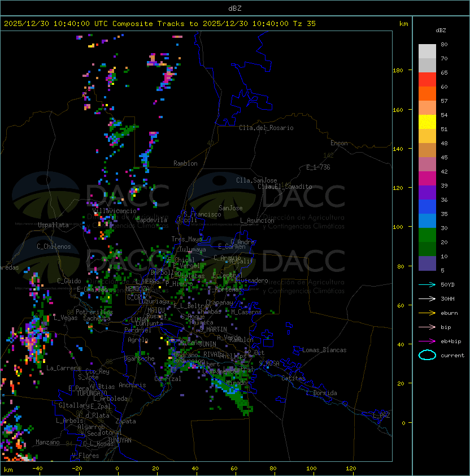
Task: Click the 180 km vertical axis tick label
Action: (398, 70)
